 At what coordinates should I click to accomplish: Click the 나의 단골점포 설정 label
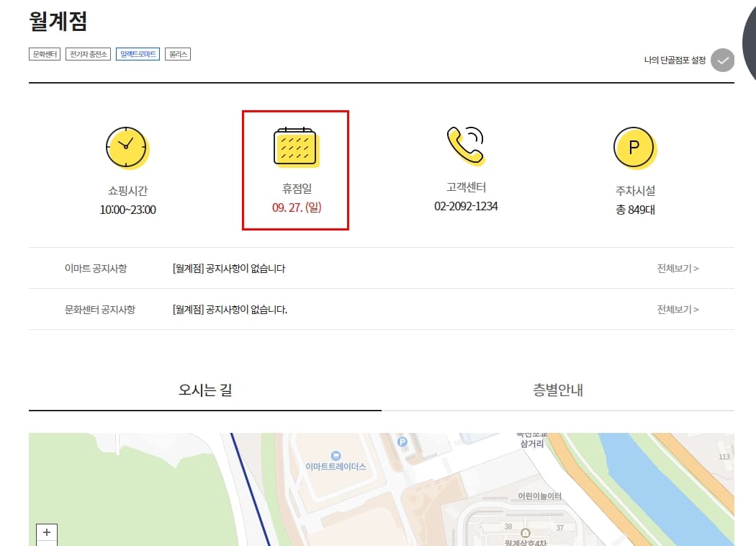pos(675,61)
